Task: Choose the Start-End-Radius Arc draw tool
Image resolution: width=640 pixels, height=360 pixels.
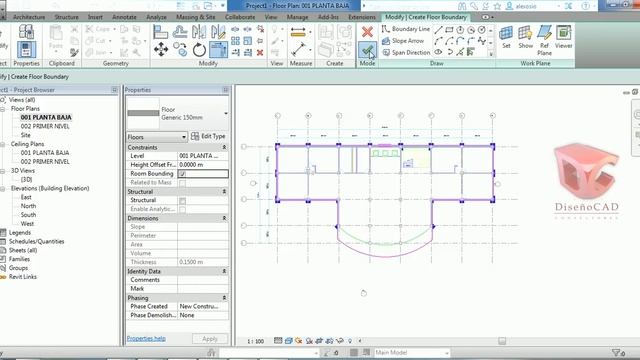Action: coord(438,41)
